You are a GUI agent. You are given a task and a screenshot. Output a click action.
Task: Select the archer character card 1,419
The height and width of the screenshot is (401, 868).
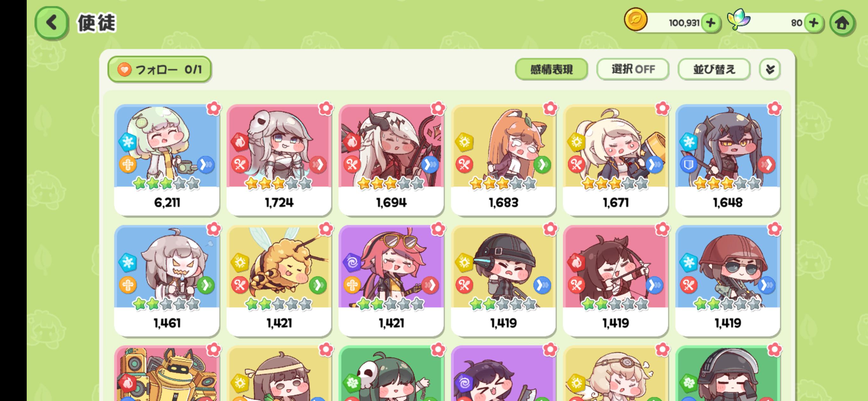tap(615, 281)
